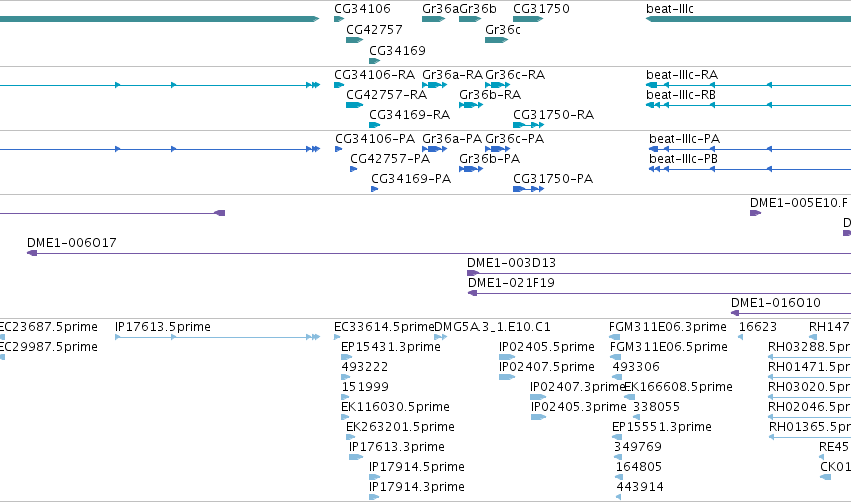Click protein CG34106-PA
This screenshot has height=502, width=851.
tap(375, 139)
